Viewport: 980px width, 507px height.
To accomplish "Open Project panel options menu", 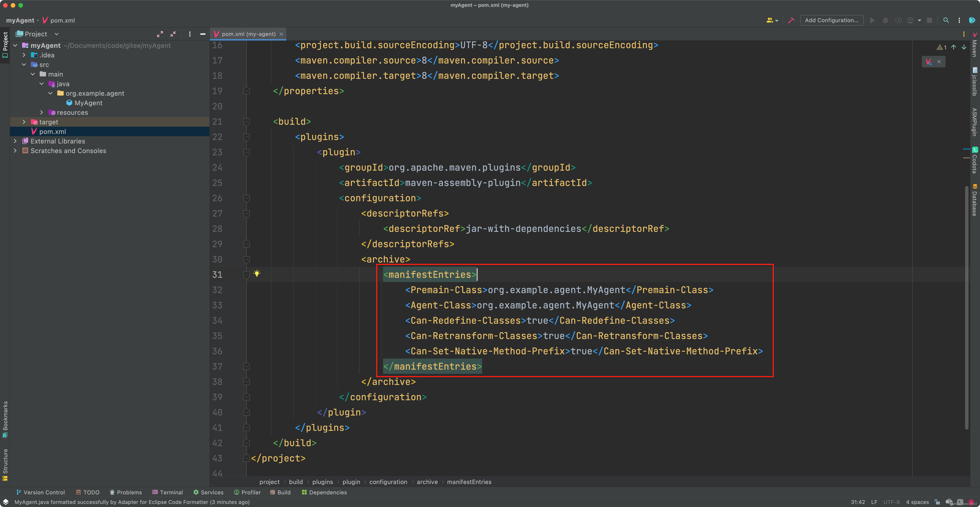I will (x=190, y=34).
